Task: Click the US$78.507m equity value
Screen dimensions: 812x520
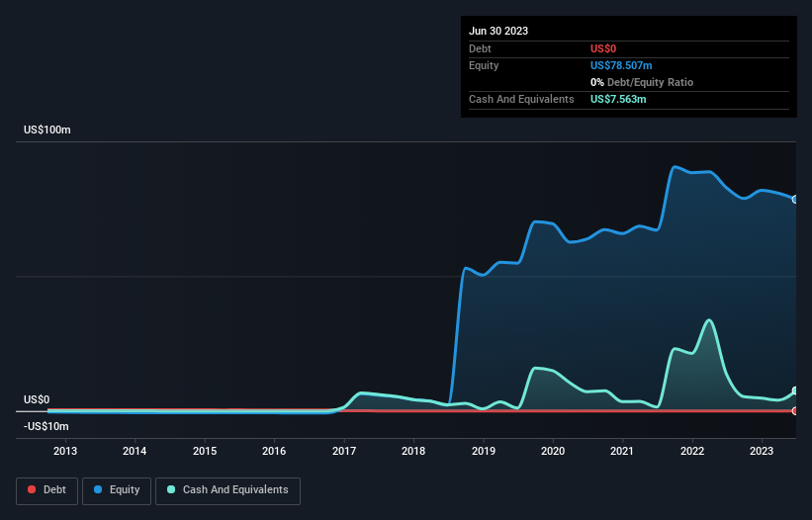Action: (621, 65)
